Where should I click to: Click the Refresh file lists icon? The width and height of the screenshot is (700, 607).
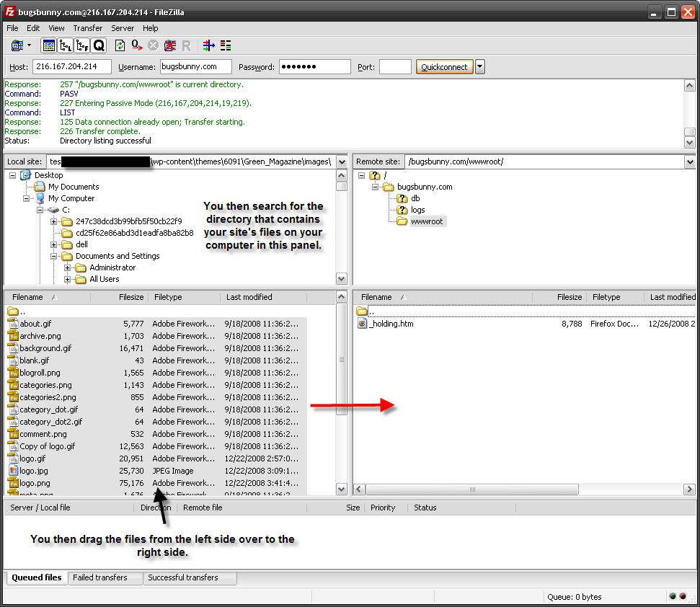(x=120, y=45)
